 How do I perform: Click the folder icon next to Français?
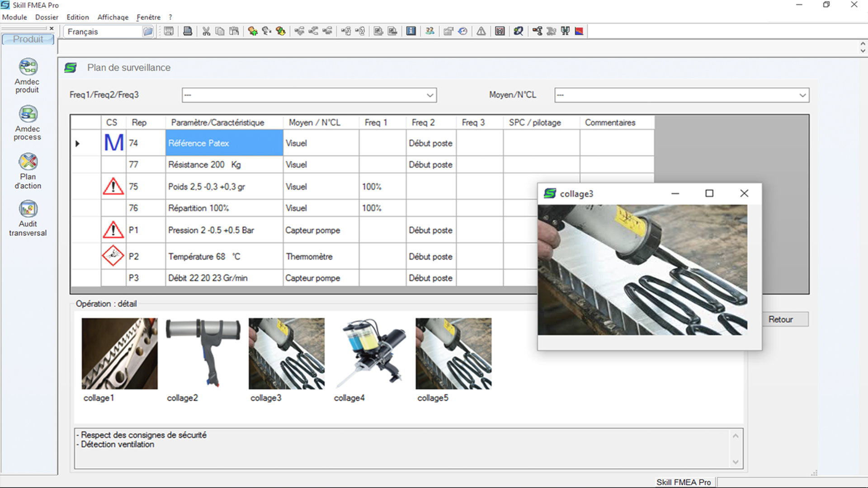click(148, 32)
